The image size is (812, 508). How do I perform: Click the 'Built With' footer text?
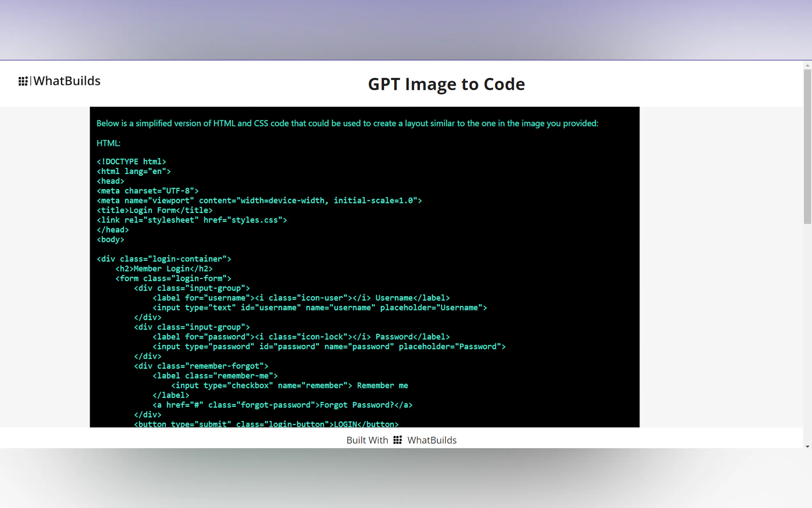point(367,440)
